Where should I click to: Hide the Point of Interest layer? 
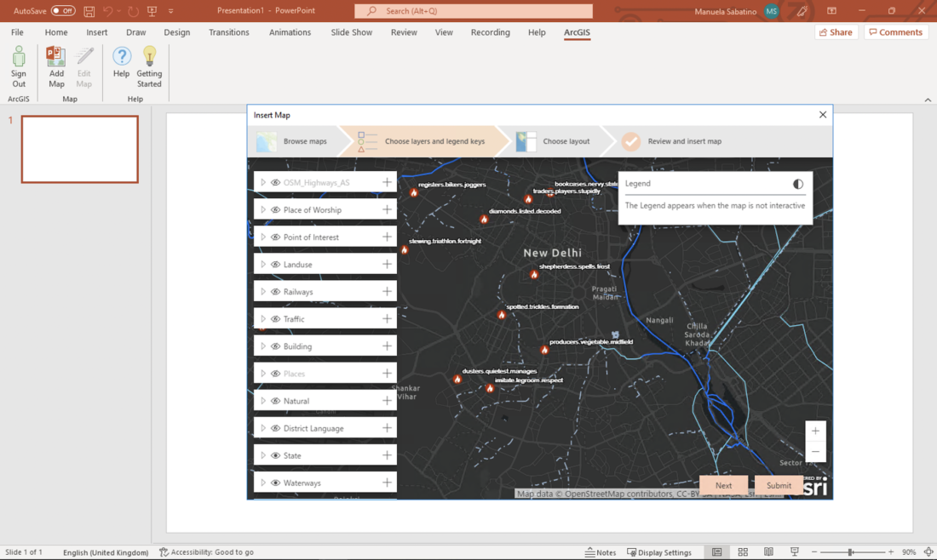coord(275,237)
